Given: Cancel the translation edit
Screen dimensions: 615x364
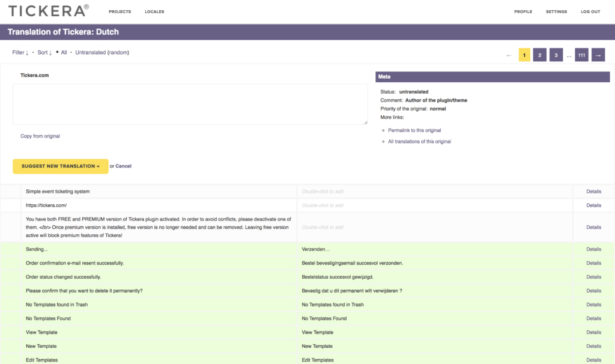Looking at the screenshot, I should pyautogui.click(x=123, y=166).
